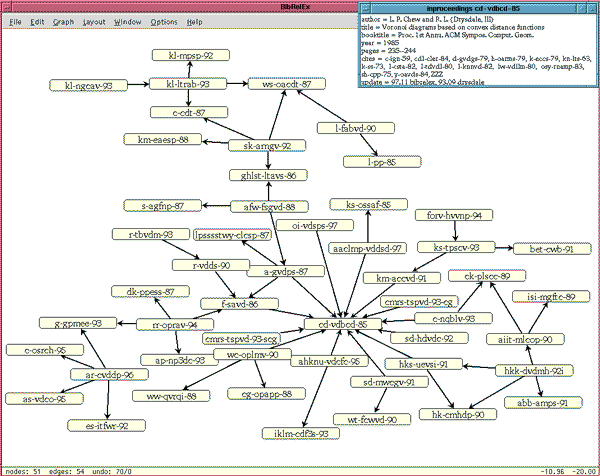Open the BibRelEx main window system menu button

coord(7,7)
